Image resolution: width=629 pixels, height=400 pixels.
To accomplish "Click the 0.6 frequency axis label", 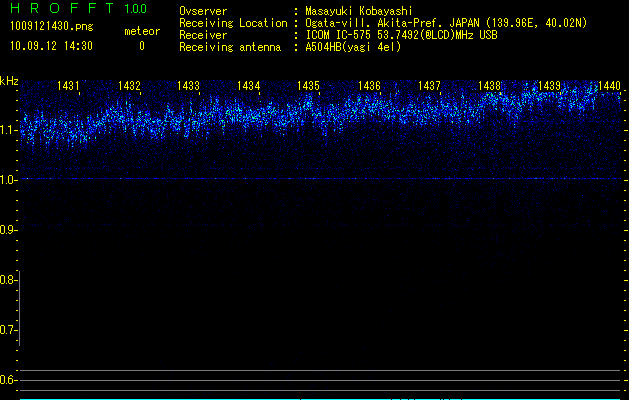I will (8, 380).
